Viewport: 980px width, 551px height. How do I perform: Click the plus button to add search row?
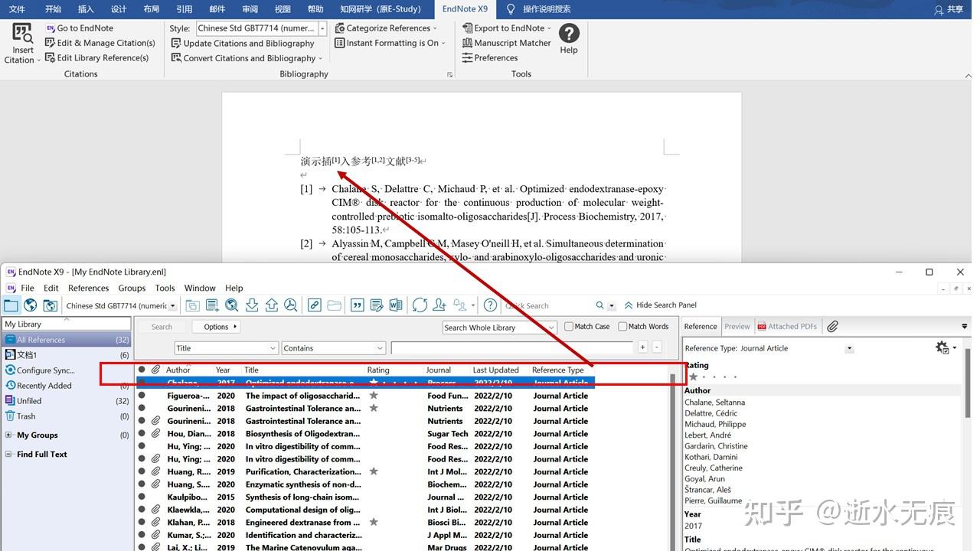(x=642, y=347)
